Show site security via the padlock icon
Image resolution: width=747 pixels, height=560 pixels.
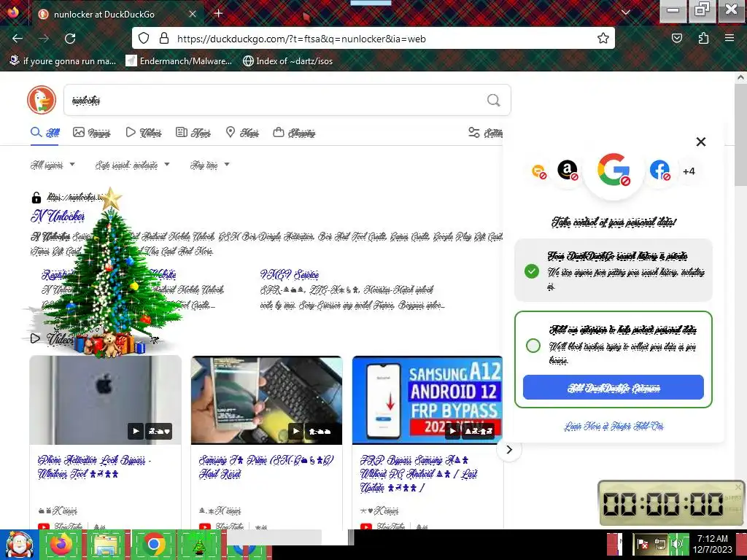coord(163,38)
